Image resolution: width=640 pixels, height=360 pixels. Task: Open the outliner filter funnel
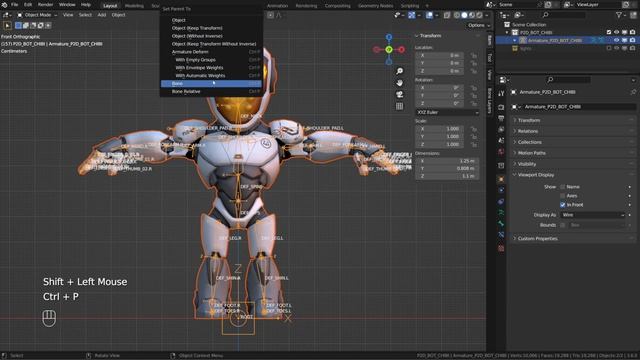point(619,15)
